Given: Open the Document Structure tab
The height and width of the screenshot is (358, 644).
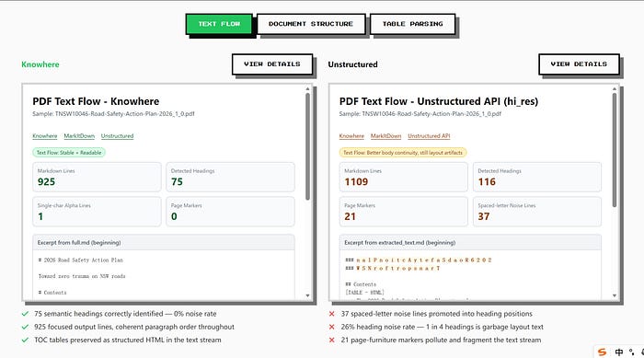Looking at the screenshot, I should [x=311, y=24].
